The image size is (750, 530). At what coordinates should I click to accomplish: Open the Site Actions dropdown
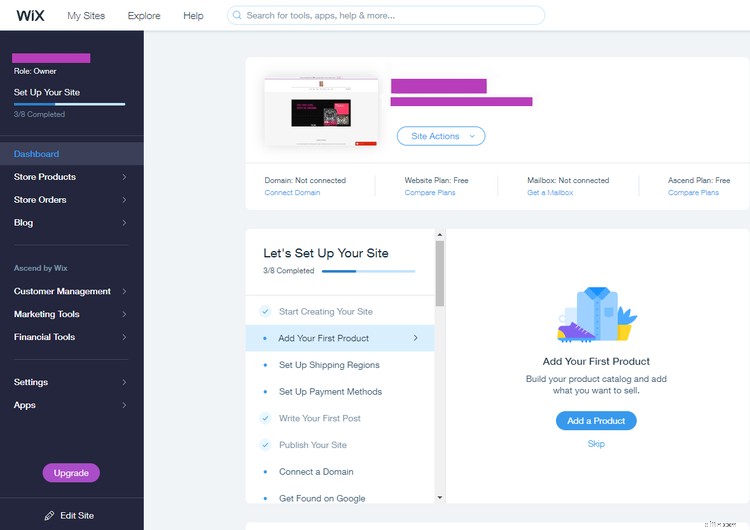pos(441,136)
